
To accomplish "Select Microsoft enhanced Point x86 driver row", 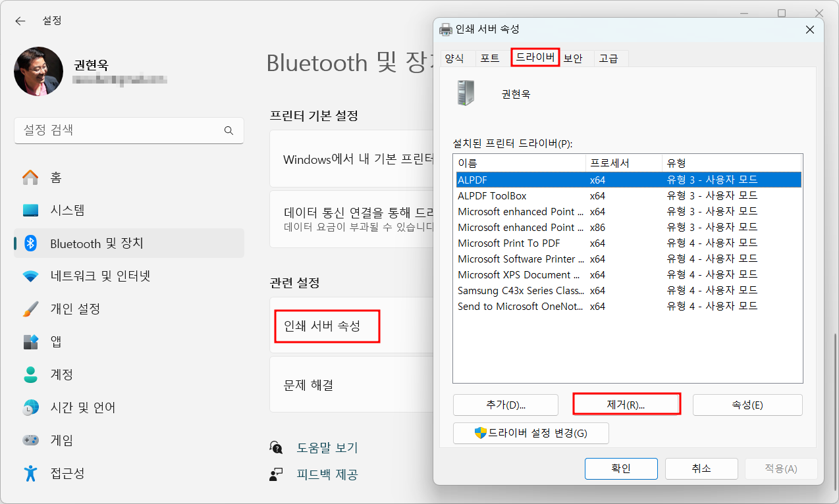I will coord(628,227).
